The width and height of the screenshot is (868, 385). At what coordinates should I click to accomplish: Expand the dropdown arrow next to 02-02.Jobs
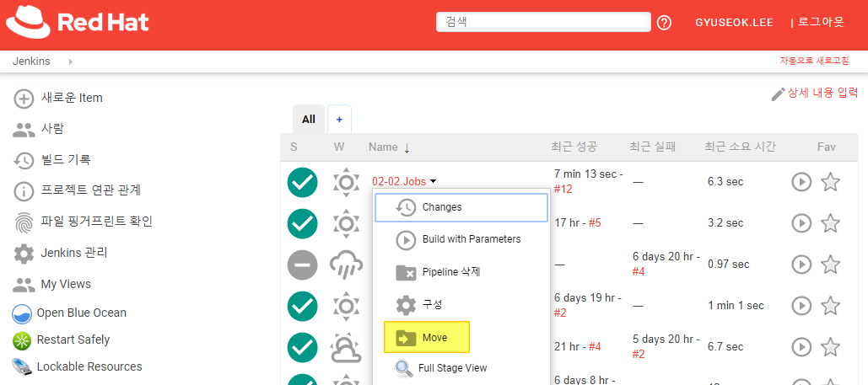434,182
